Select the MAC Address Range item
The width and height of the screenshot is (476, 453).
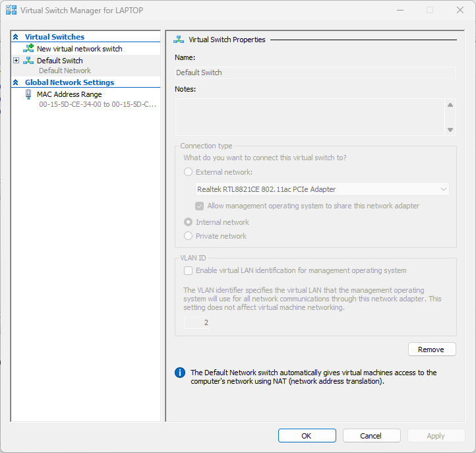(69, 94)
